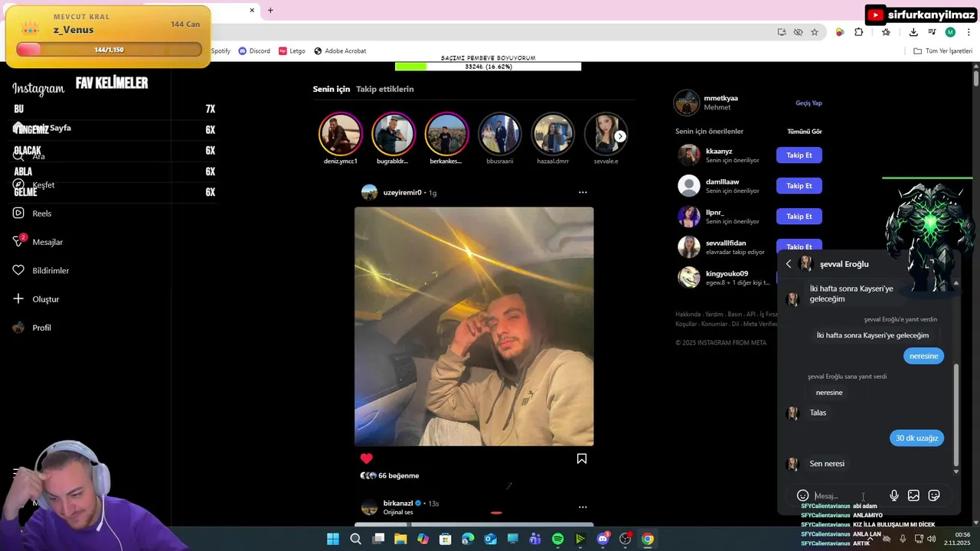Screen dimensions: 980x551
Task: Open a new browser tab
Action: tap(270, 10)
